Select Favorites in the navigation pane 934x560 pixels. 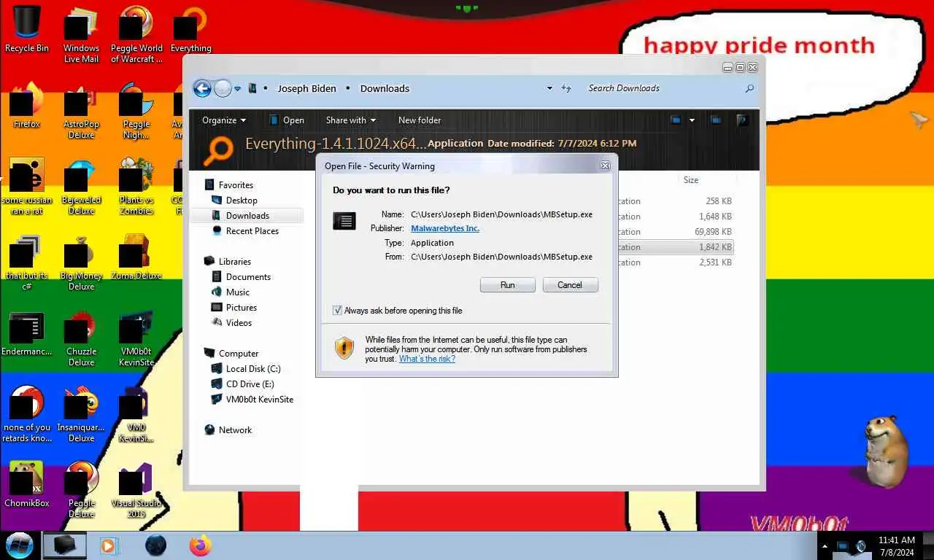click(236, 185)
